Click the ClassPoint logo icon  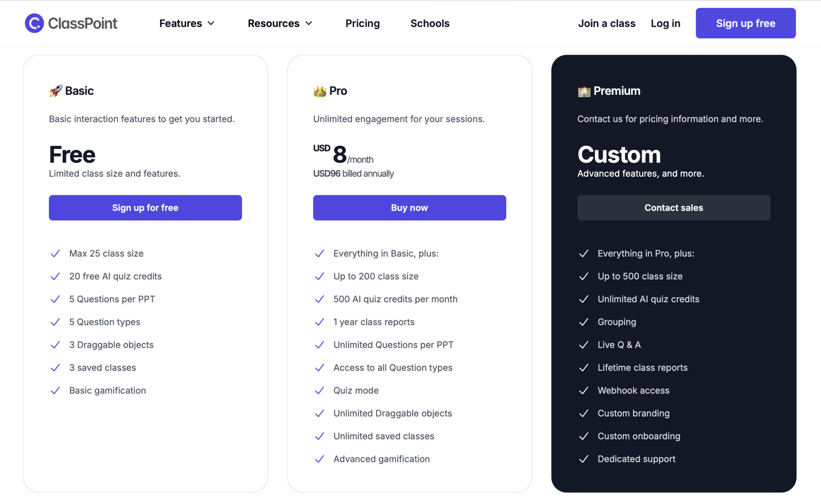tap(34, 23)
